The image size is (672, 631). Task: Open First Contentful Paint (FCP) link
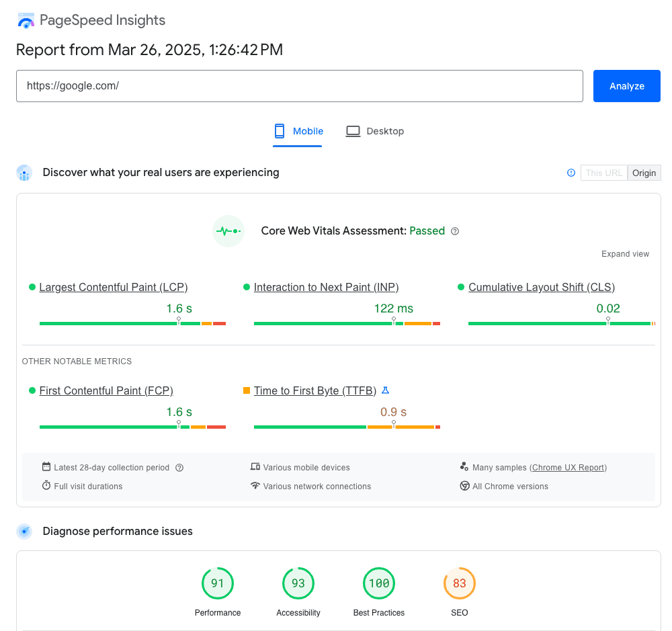click(x=106, y=390)
